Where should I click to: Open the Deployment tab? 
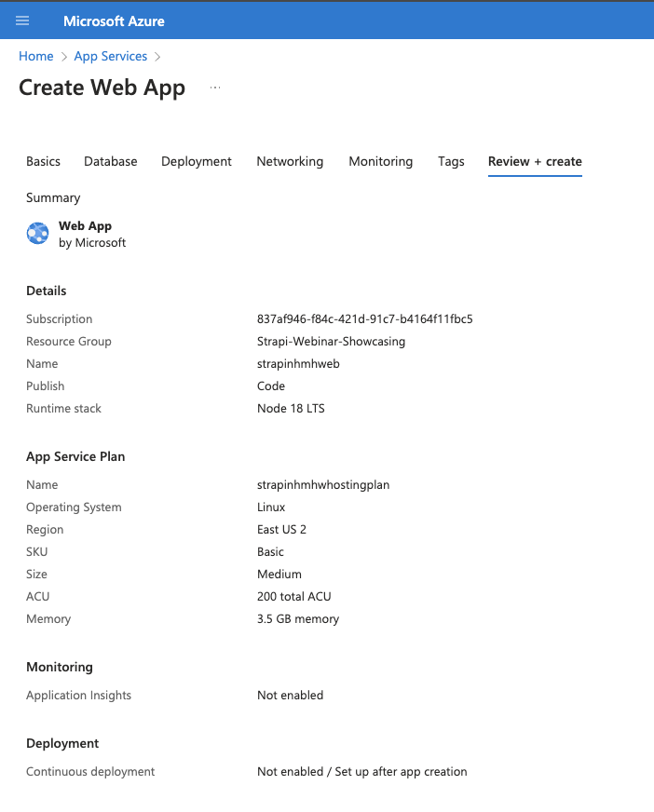click(197, 162)
